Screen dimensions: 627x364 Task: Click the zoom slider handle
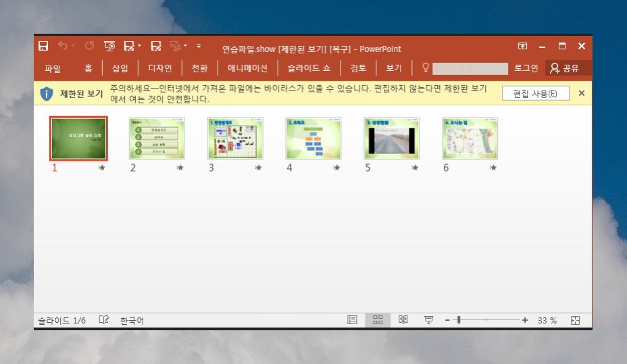tap(459, 319)
